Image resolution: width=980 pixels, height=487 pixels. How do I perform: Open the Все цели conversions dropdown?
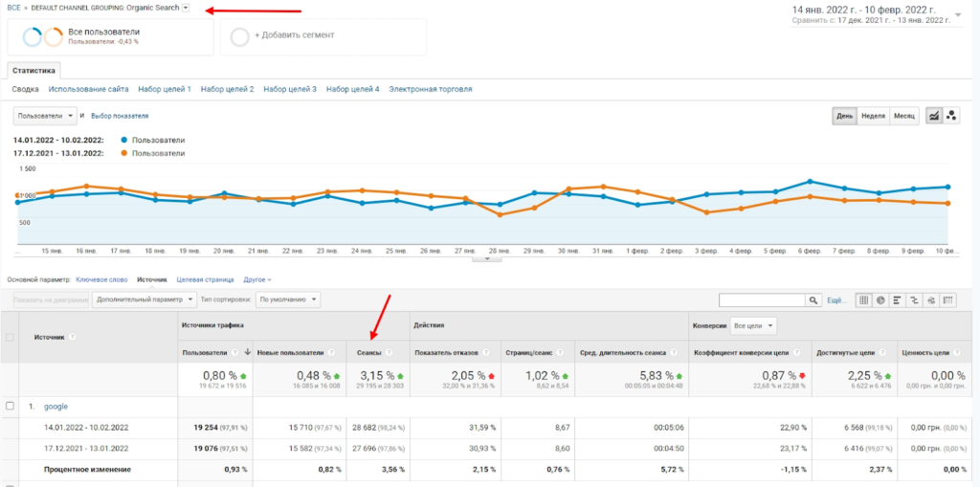[753, 325]
